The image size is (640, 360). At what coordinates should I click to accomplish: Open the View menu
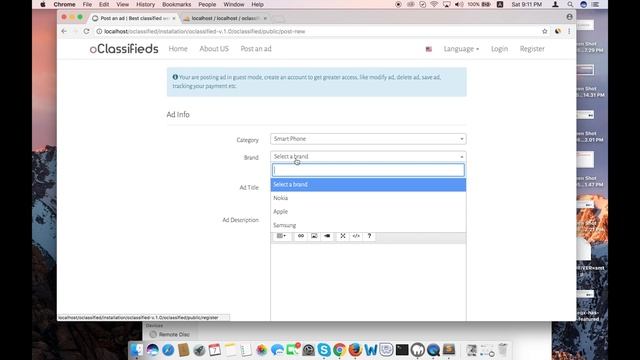(x=122, y=4)
